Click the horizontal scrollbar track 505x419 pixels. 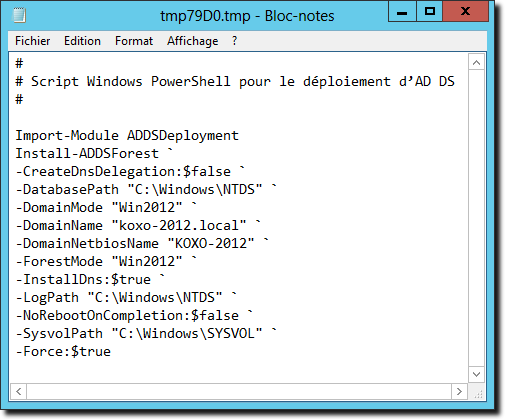[239, 391]
